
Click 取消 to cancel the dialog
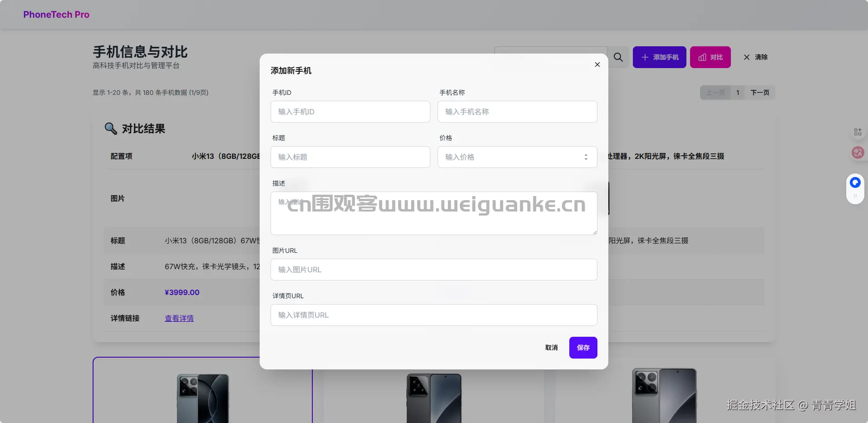pyautogui.click(x=552, y=348)
